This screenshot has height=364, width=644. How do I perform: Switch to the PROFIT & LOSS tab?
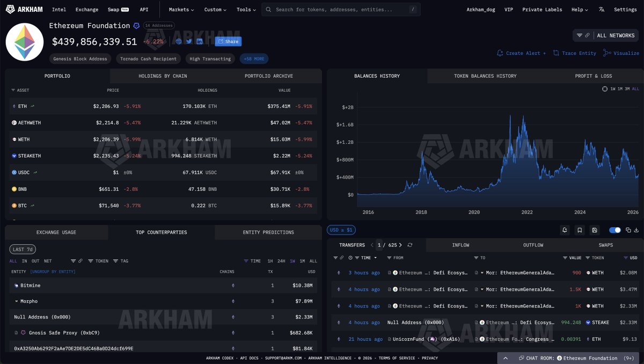pyautogui.click(x=593, y=76)
